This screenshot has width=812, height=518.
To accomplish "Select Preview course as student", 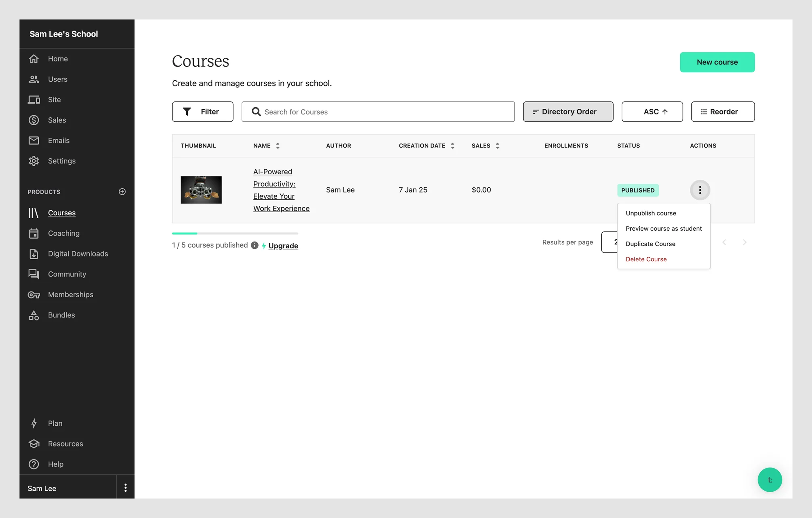I will point(663,229).
